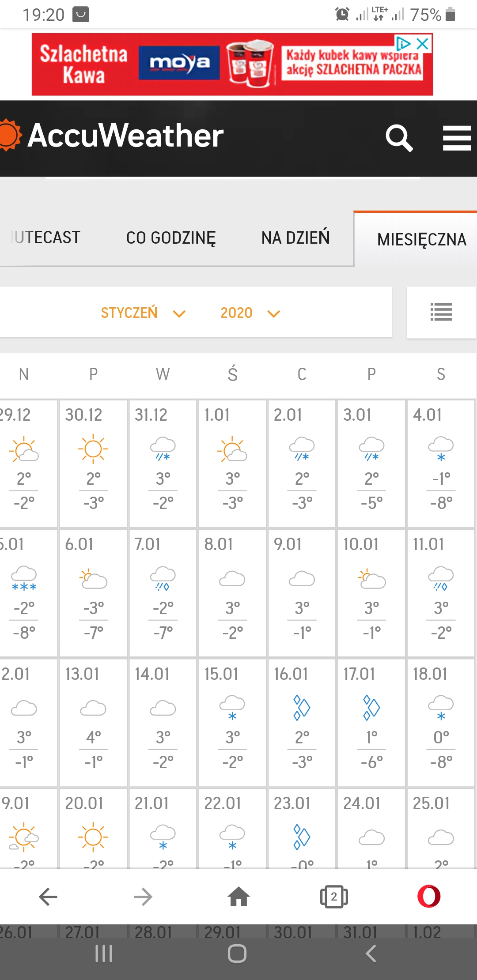Screen dimensions: 477x980
Task: Tap the Opera browser menu icon
Action: point(428,897)
